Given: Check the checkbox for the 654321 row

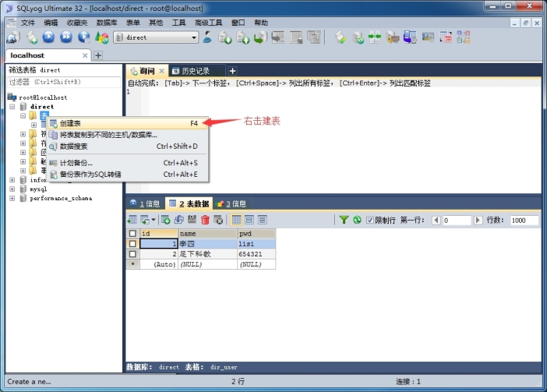Looking at the screenshot, I should (132, 254).
